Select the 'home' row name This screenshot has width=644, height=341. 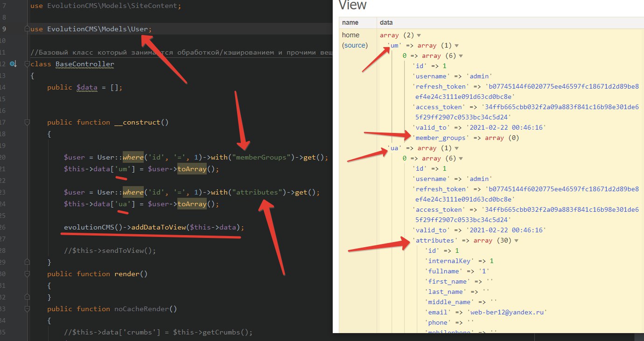pos(351,35)
